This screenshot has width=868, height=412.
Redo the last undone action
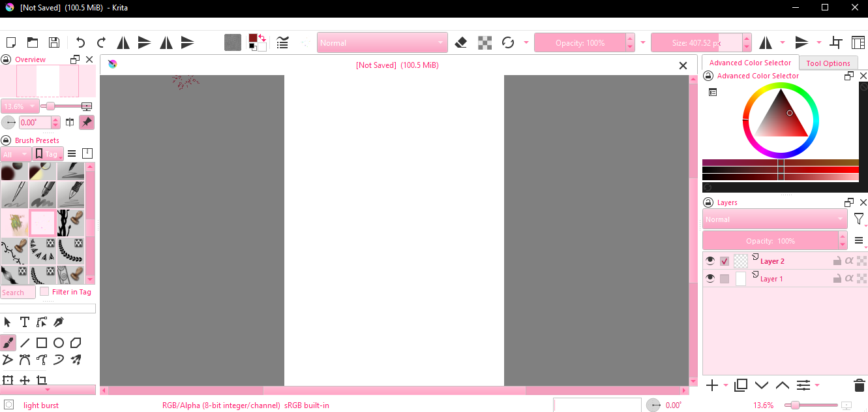(101, 42)
